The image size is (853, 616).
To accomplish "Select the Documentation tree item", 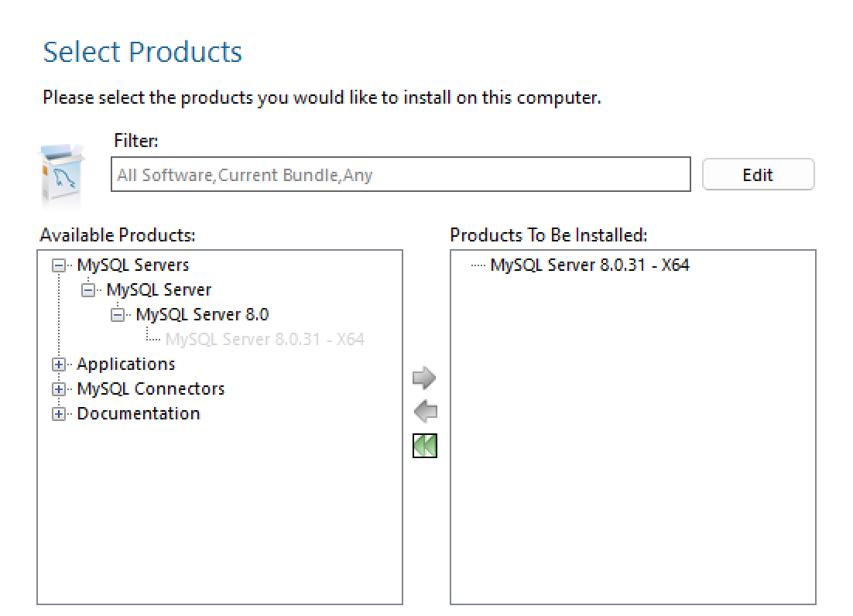I will [139, 414].
